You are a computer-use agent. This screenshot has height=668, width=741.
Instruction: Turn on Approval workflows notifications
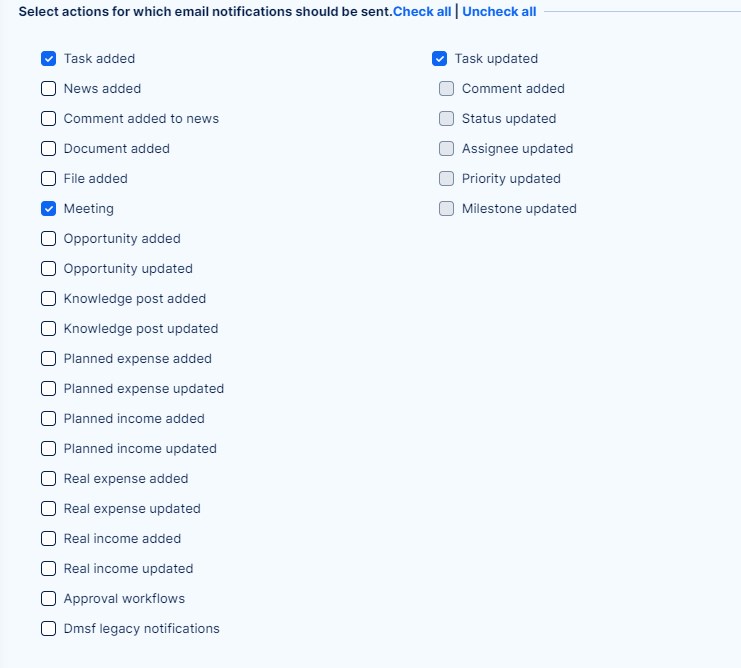coord(48,599)
